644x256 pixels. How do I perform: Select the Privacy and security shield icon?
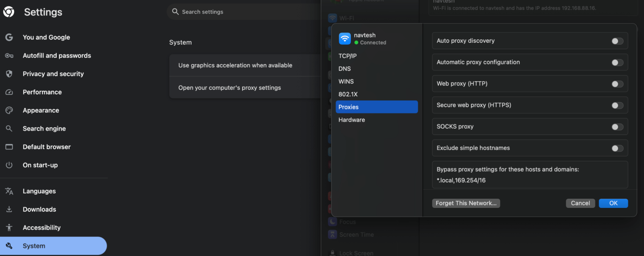[x=9, y=74]
